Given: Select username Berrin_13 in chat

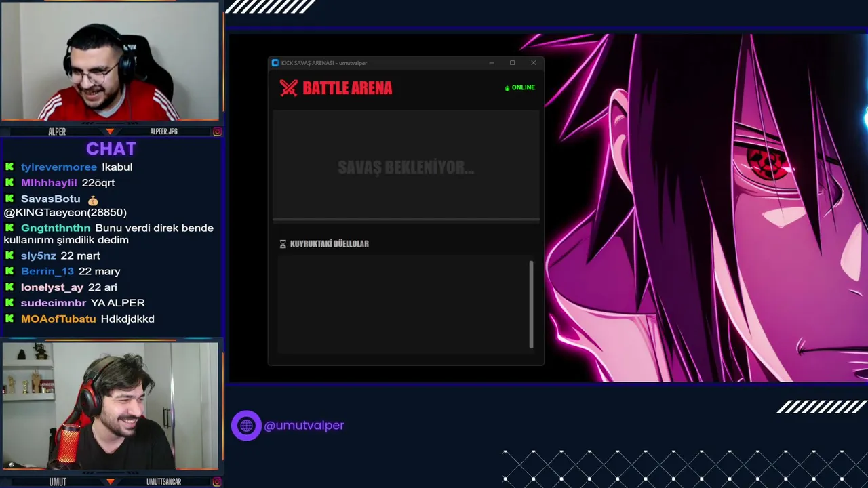Looking at the screenshot, I should tap(47, 271).
